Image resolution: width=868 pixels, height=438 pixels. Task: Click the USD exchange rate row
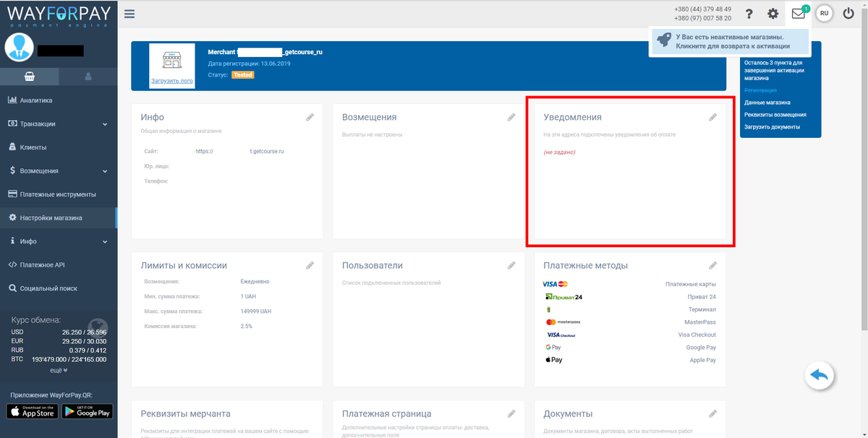tap(59, 332)
